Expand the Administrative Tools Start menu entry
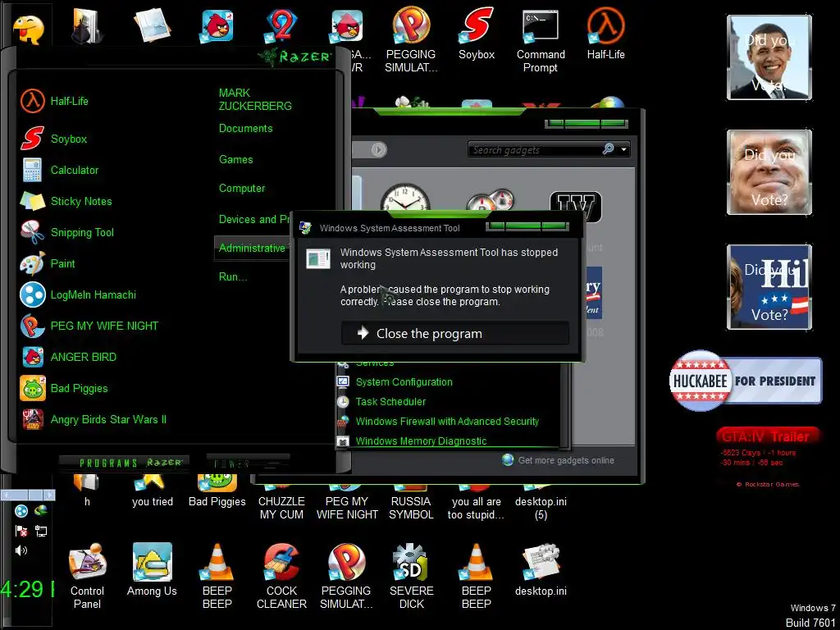Viewport: 840px width, 630px height. (253, 248)
